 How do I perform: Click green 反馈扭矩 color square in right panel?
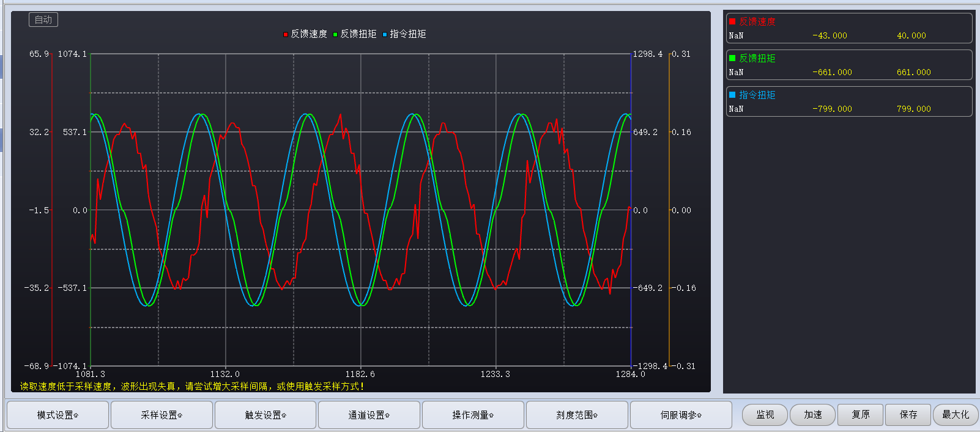[x=732, y=58]
